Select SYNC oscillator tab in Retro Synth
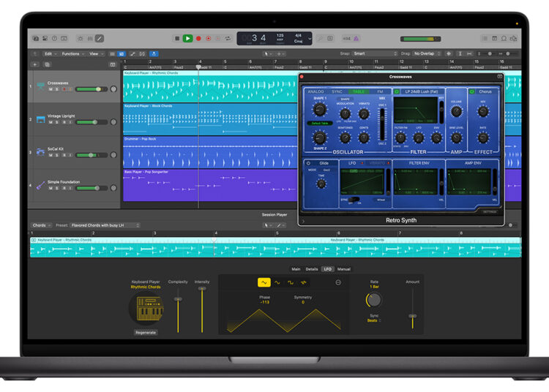 pyautogui.click(x=337, y=91)
